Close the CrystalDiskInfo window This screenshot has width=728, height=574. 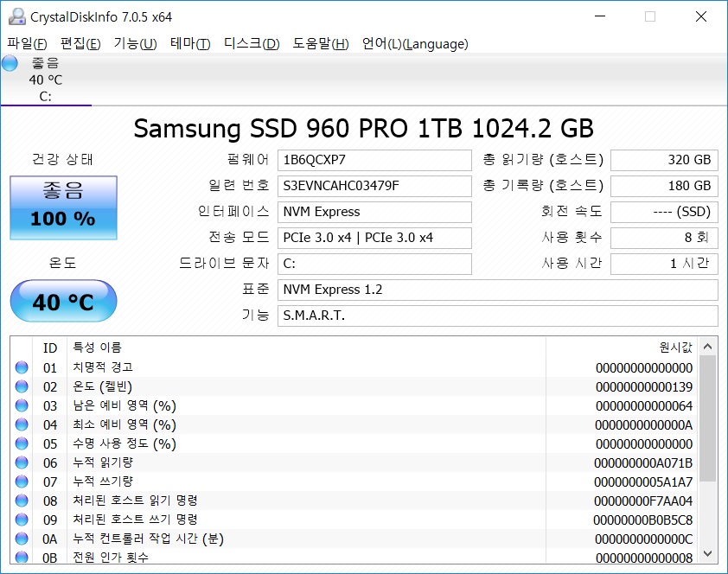point(701,16)
